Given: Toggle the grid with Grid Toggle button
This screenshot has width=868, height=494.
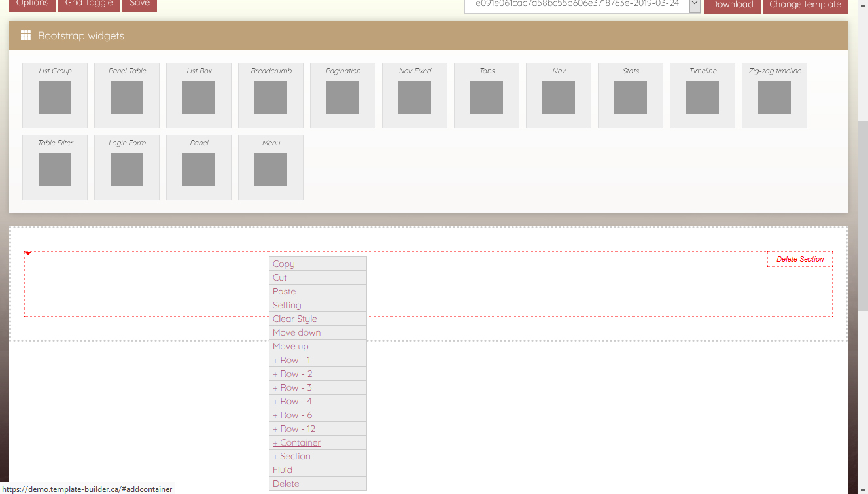Looking at the screenshot, I should tap(89, 4).
